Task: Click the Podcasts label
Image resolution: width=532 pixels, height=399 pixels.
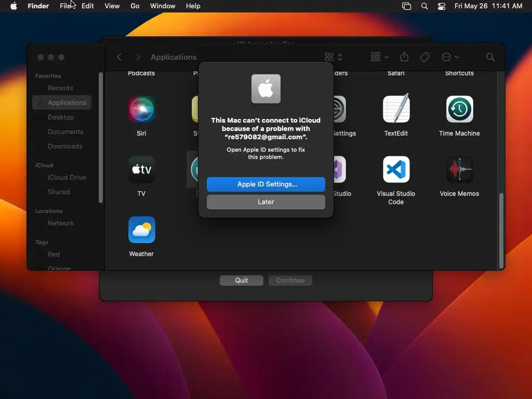Action: point(141,73)
